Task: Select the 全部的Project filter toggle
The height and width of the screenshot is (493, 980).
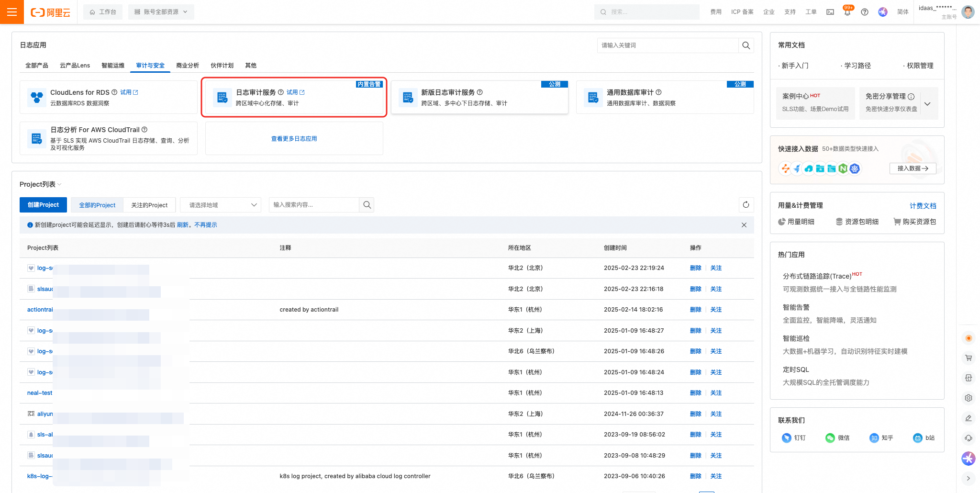Action: pos(97,205)
